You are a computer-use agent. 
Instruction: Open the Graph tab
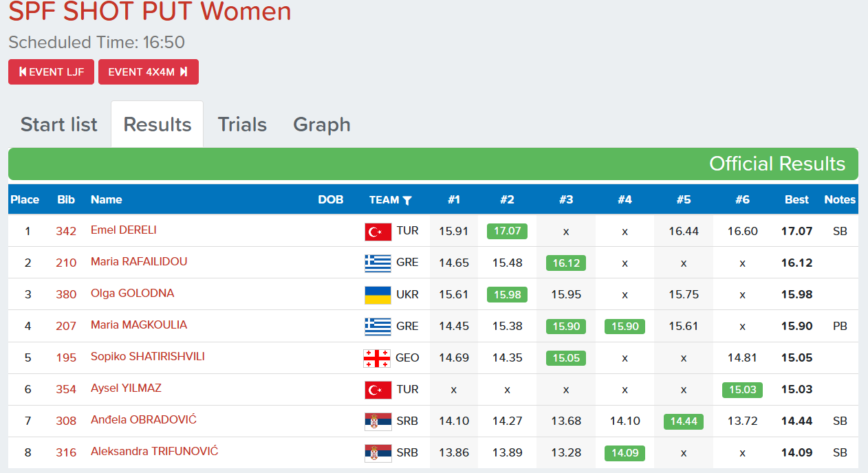tap(322, 124)
